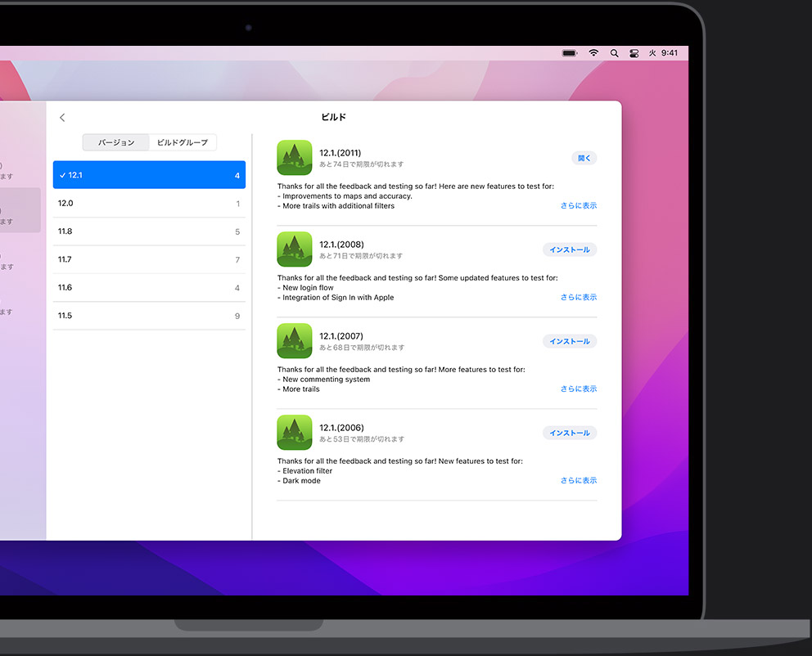
Task: Open Control Center in menu bar
Action: (634, 53)
